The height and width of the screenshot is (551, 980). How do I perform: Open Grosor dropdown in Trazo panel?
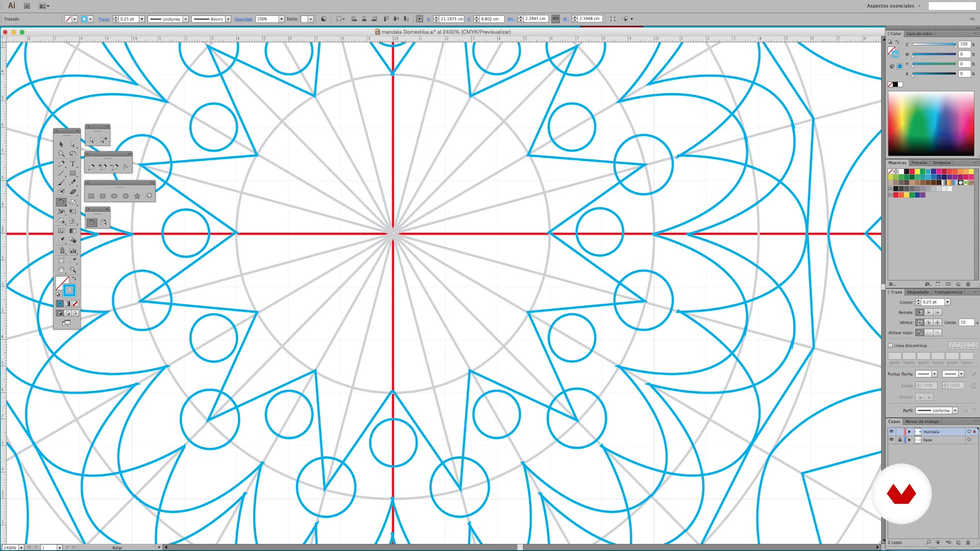pyautogui.click(x=947, y=302)
